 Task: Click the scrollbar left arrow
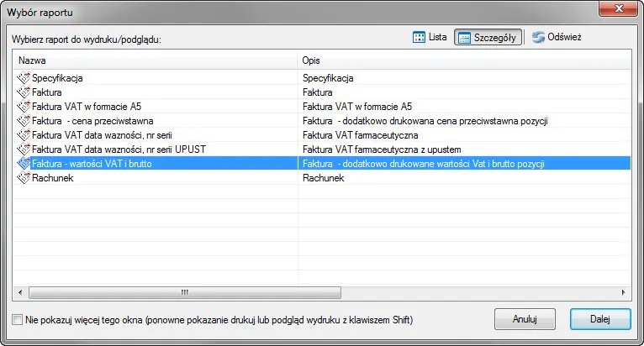tap(20, 292)
